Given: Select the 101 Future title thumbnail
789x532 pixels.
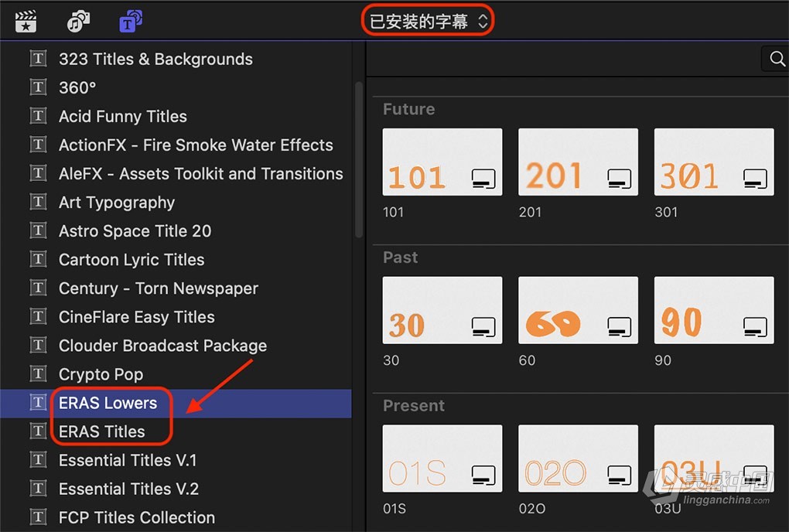Looking at the screenshot, I should click(442, 162).
